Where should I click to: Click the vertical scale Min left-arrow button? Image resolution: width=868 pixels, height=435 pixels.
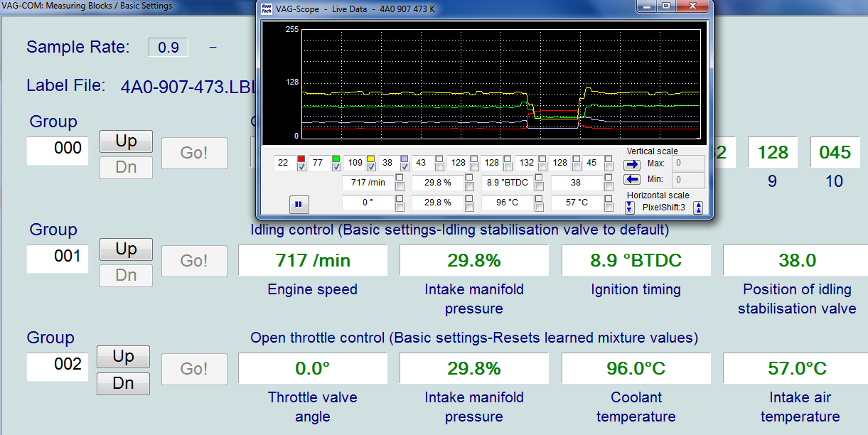point(632,179)
